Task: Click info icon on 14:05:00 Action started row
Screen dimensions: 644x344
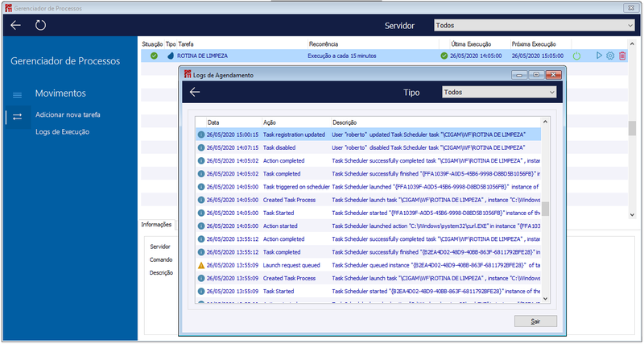Action: (x=201, y=226)
